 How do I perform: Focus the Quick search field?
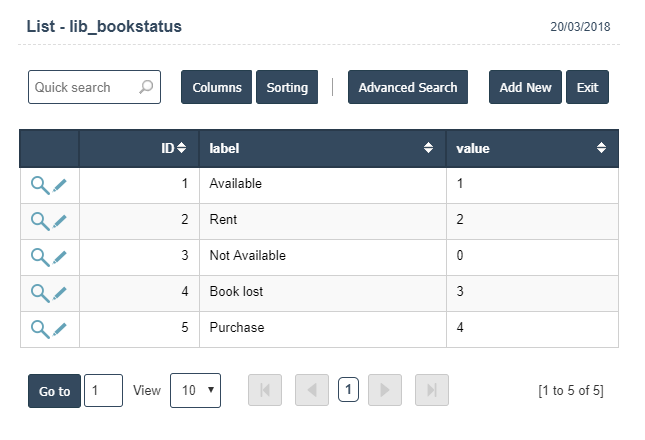[94, 87]
